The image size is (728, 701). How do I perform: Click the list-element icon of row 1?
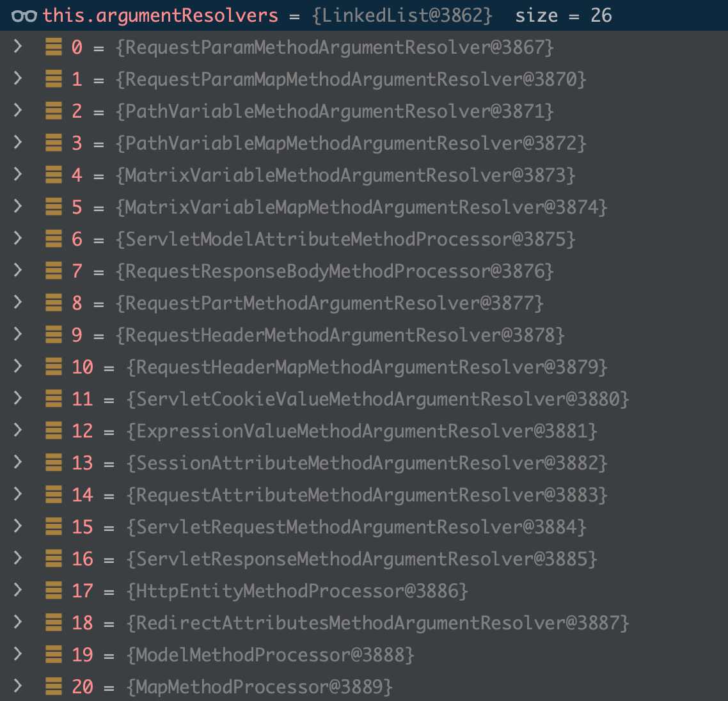[53, 79]
